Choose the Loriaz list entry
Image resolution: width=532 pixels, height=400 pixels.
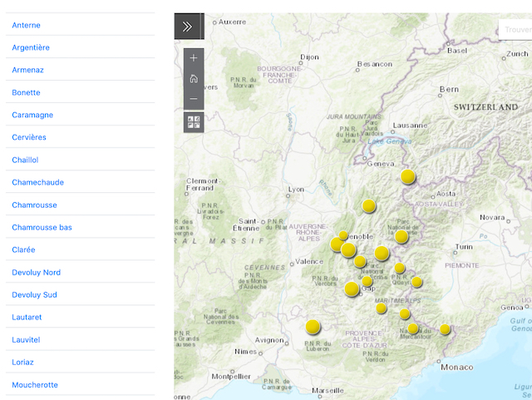[23, 362]
